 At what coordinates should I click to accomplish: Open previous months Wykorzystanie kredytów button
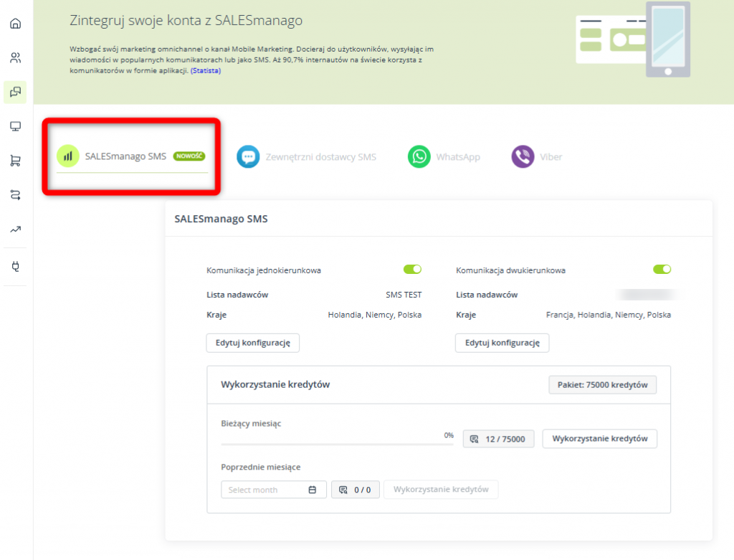[x=441, y=489]
